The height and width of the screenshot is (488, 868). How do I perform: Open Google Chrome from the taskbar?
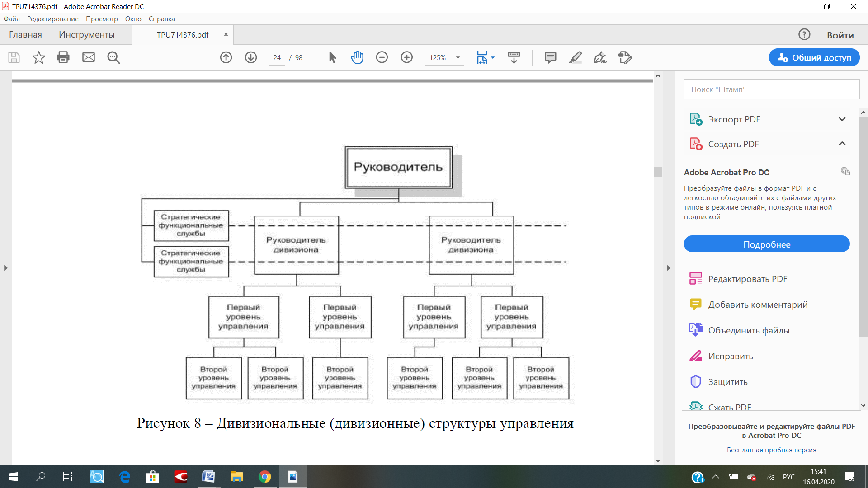coord(265,477)
